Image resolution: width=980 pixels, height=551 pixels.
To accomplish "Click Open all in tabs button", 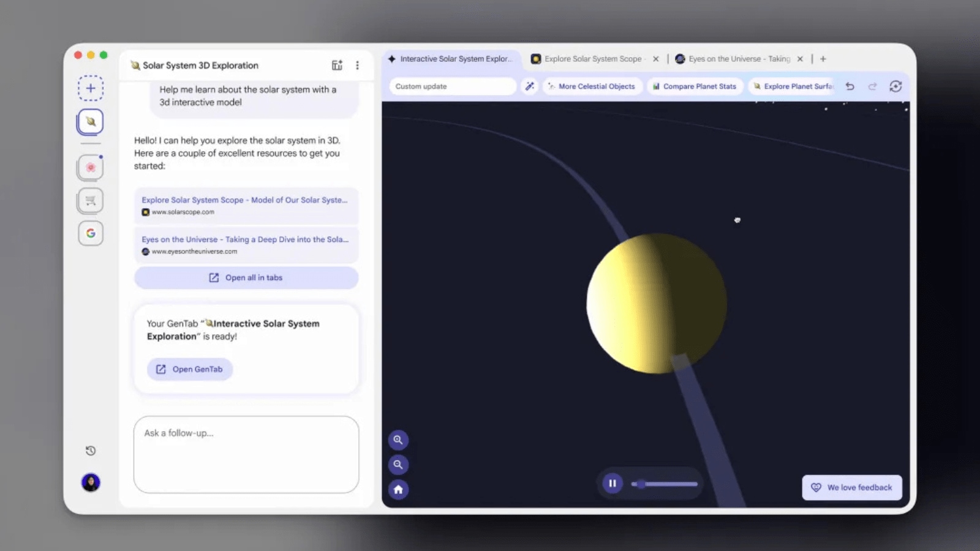I will [246, 278].
